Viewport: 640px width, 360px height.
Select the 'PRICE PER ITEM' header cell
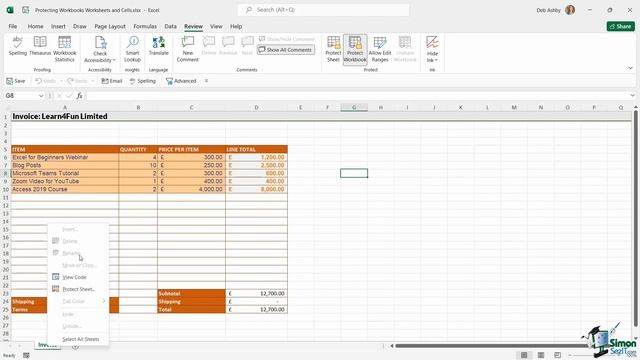click(x=191, y=149)
